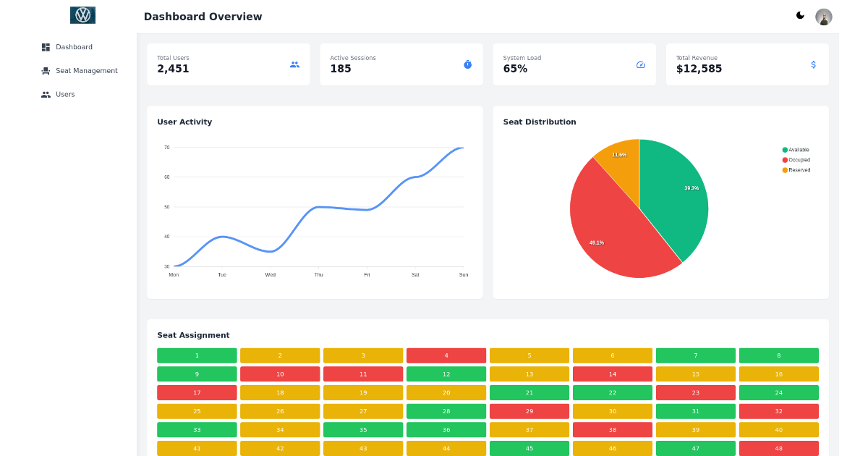
Task: Click the clock icon on Active Sessions card
Action: 467,64
